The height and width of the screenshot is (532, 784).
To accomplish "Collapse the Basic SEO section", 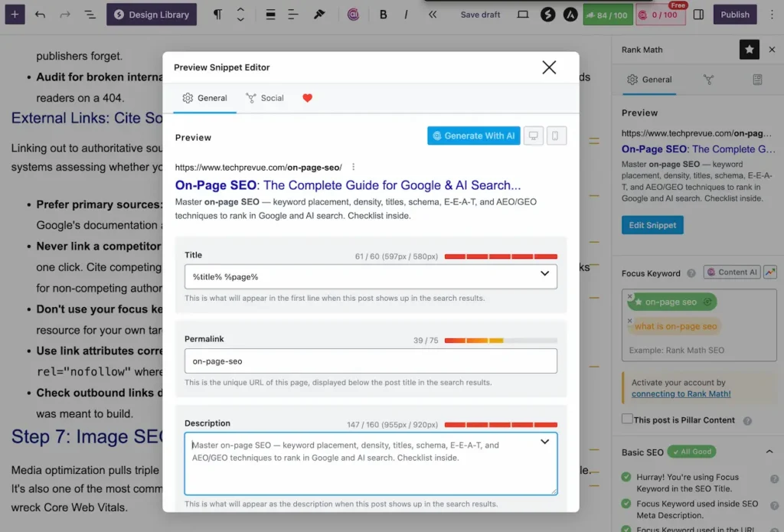I will pyautogui.click(x=769, y=452).
